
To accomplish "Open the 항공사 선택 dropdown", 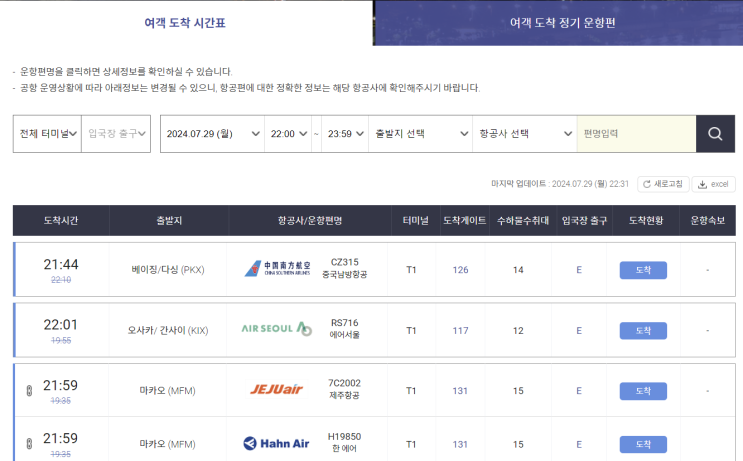I will [525, 134].
